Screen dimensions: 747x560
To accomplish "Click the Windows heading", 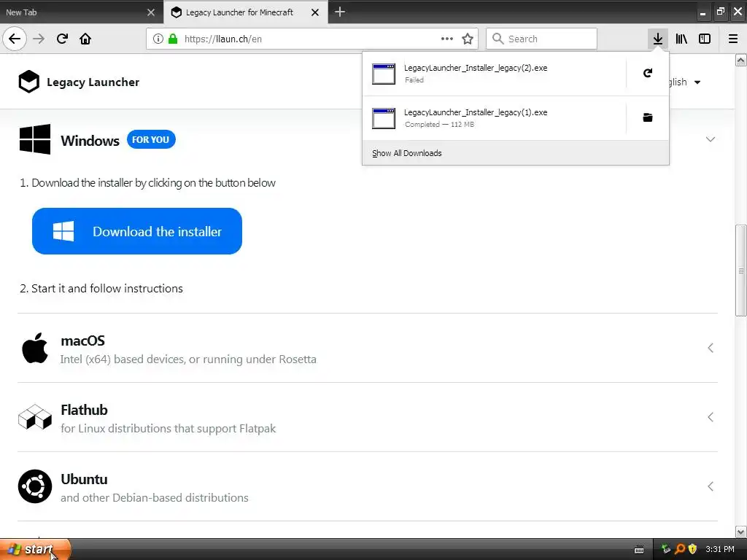I will pos(90,141).
